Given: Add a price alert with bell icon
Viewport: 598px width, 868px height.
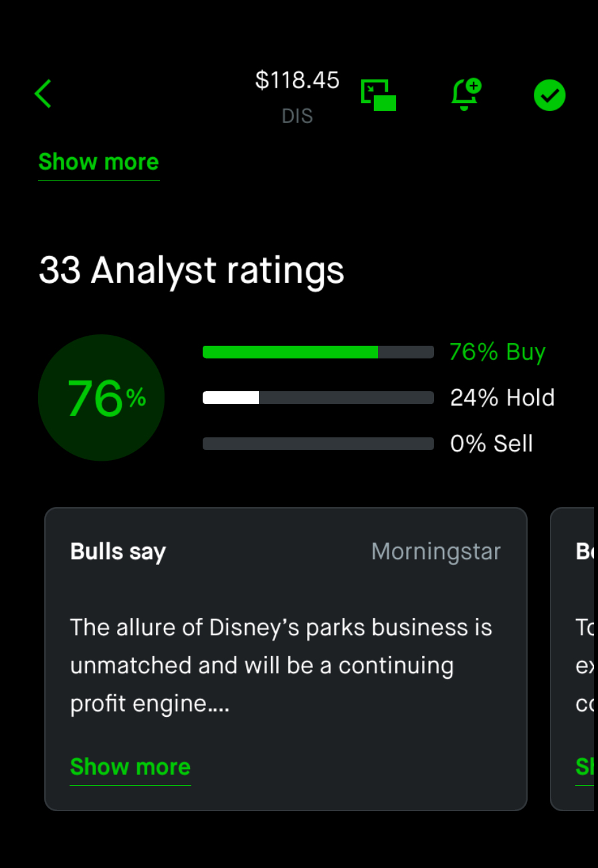Looking at the screenshot, I should [x=466, y=94].
